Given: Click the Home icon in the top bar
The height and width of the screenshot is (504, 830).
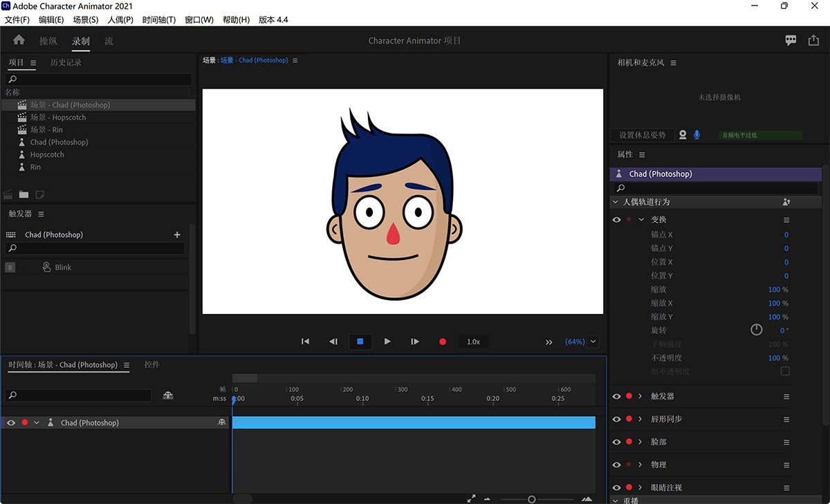Looking at the screenshot, I should click(19, 40).
